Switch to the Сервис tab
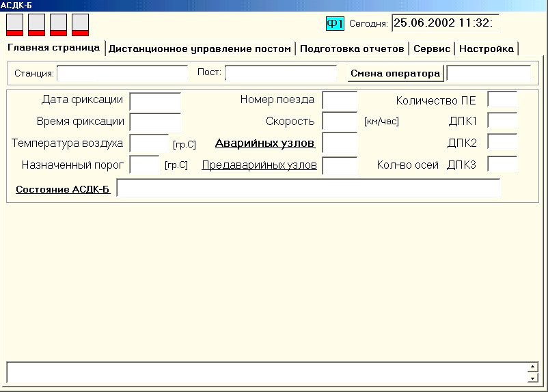This screenshot has height=392, width=548. pyautogui.click(x=432, y=48)
